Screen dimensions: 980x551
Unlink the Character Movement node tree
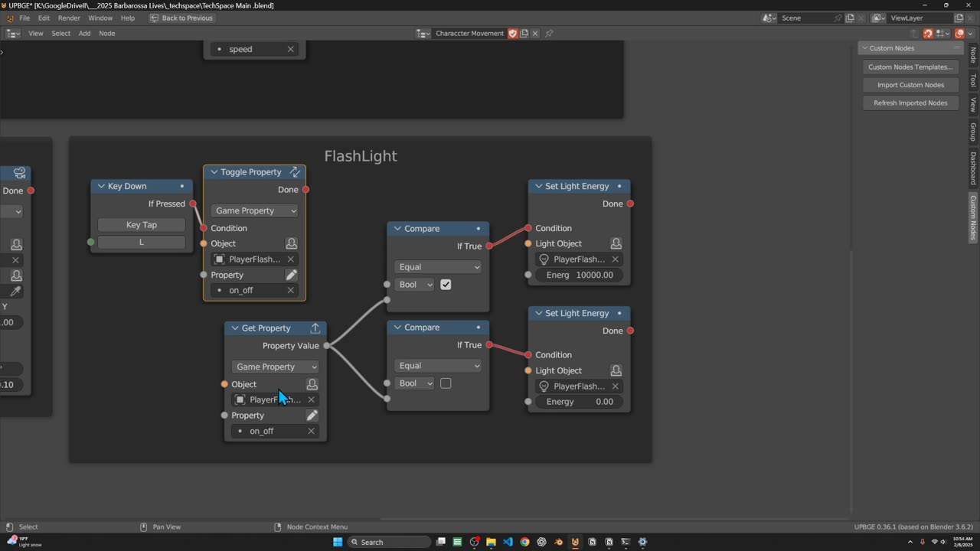pyautogui.click(x=535, y=34)
